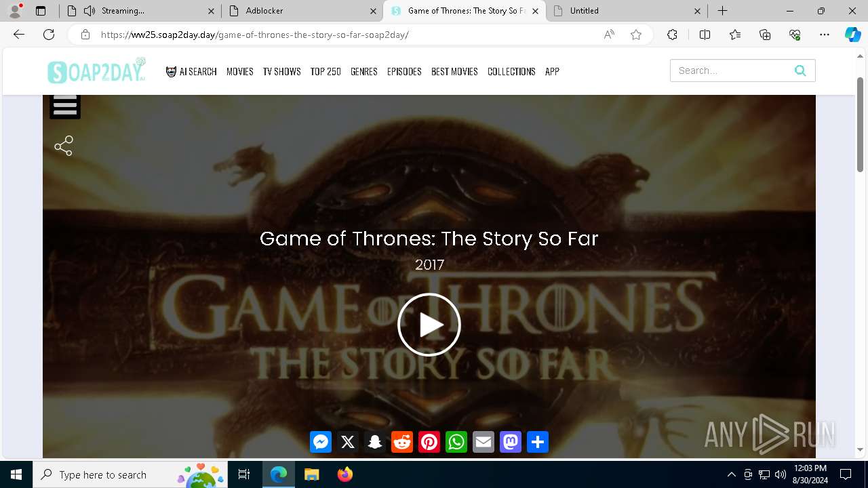Go back to previous page

[x=19, y=35]
